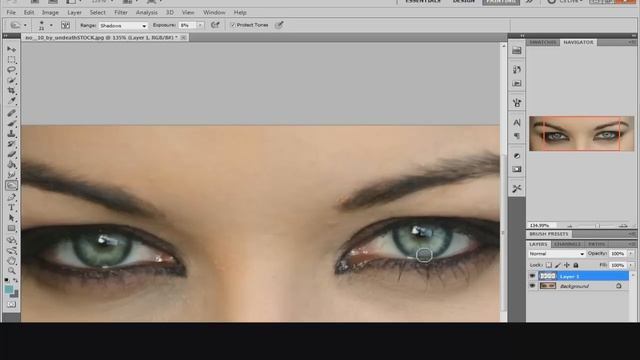
Task: Select the Pen tool
Action: [x=11, y=198]
